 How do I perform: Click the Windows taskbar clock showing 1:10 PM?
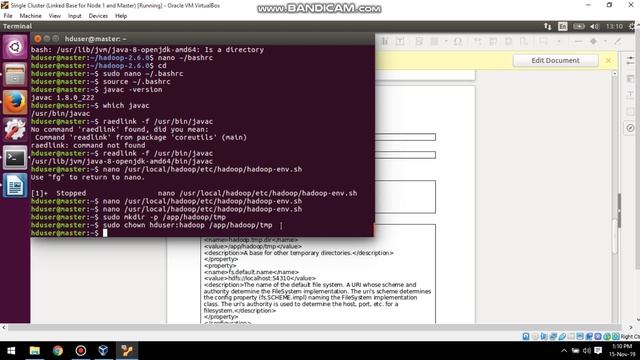[x=622, y=350]
